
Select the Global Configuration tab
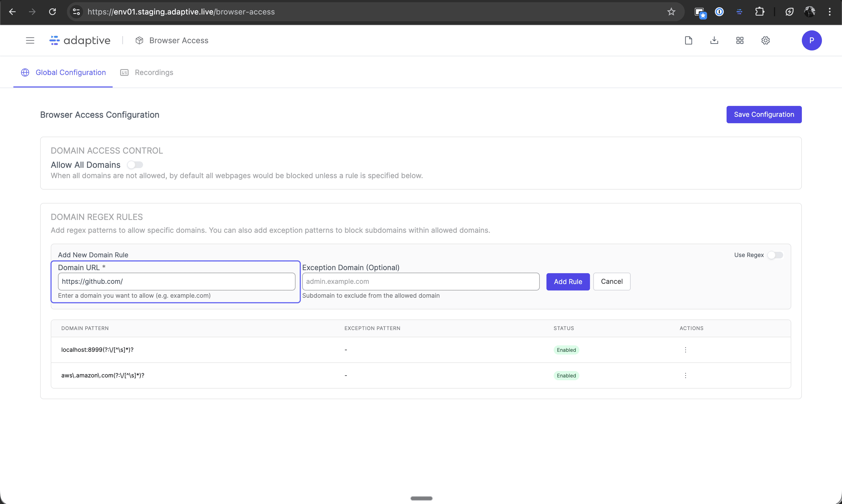click(x=63, y=72)
